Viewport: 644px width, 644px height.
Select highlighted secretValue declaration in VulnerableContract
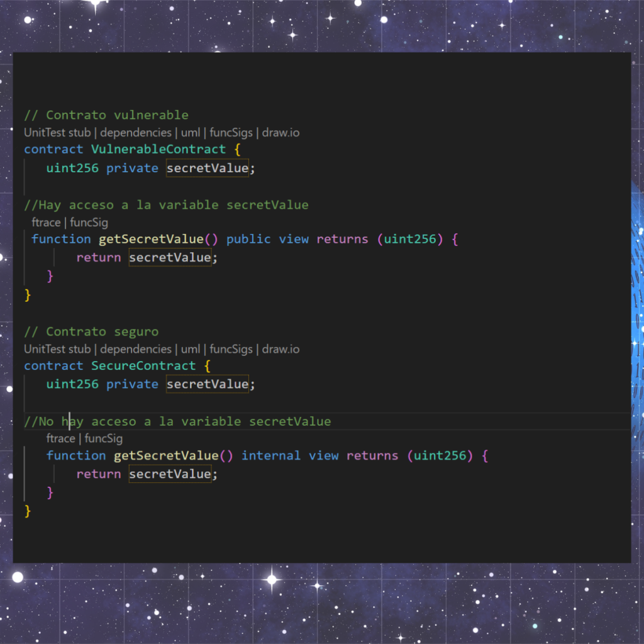point(208,168)
